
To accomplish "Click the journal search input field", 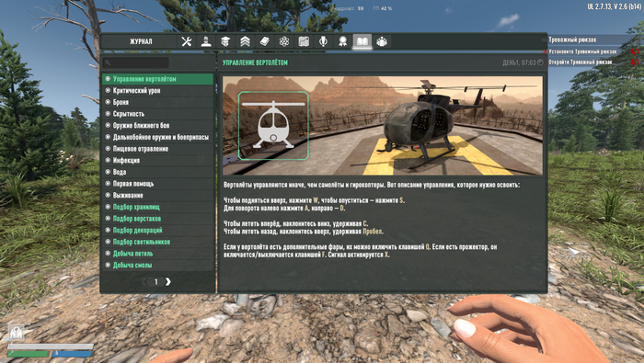I will [136, 62].
